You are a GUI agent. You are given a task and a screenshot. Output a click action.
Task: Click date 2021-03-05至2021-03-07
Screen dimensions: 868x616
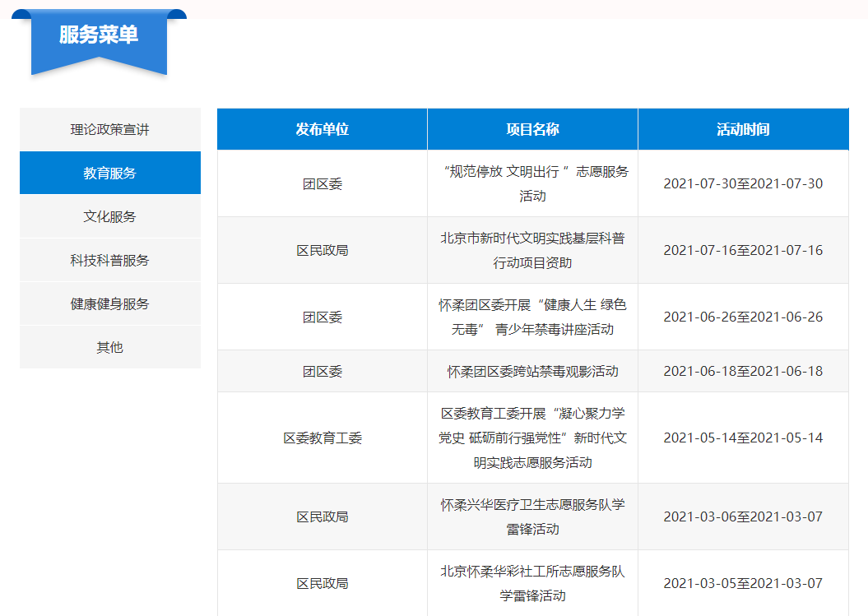click(x=743, y=583)
